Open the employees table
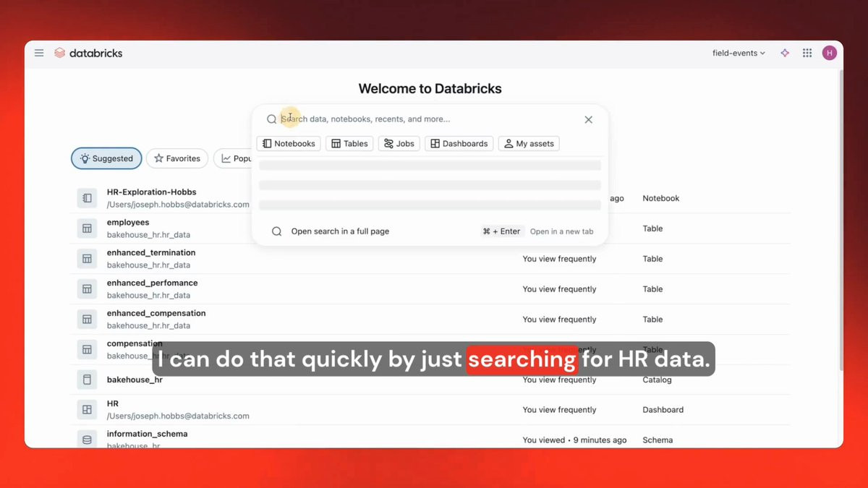 pyautogui.click(x=128, y=223)
